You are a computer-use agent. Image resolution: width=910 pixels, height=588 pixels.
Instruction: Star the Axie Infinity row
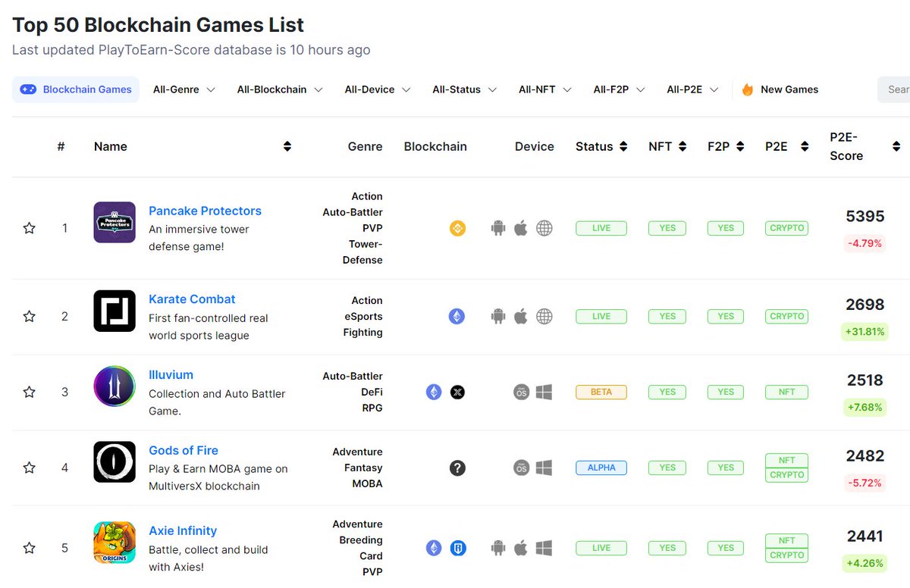click(x=29, y=548)
